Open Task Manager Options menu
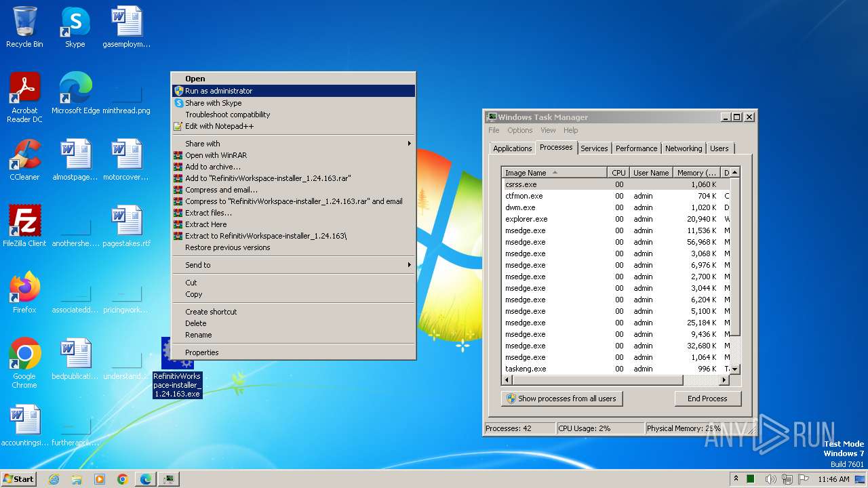Screen dimensions: 868x488 pos(520,130)
